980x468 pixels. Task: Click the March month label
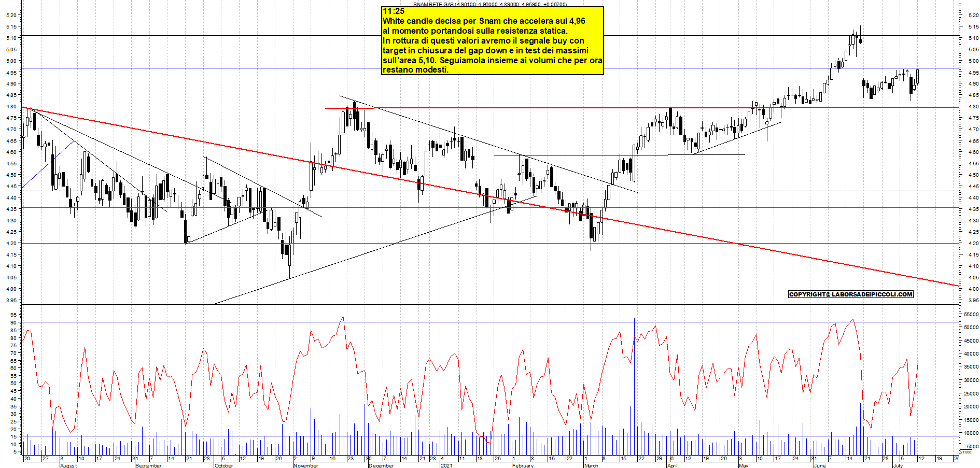click(x=591, y=465)
